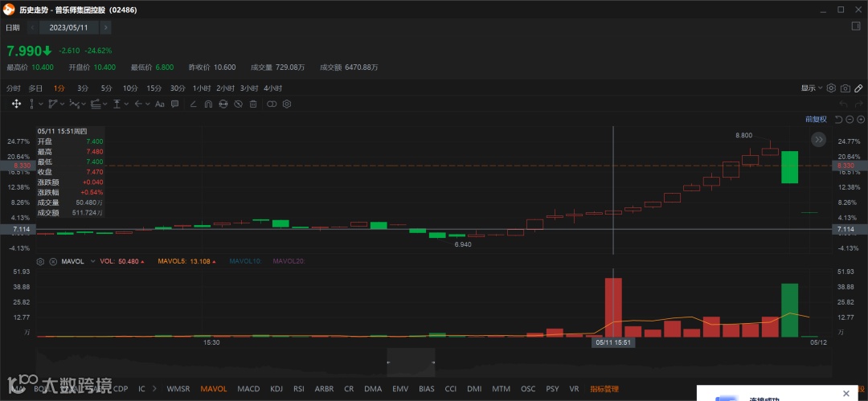Viewport: 868px width, 401px height.
Task: Toggle hide all drawings eye icon
Action: pos(239,104)
